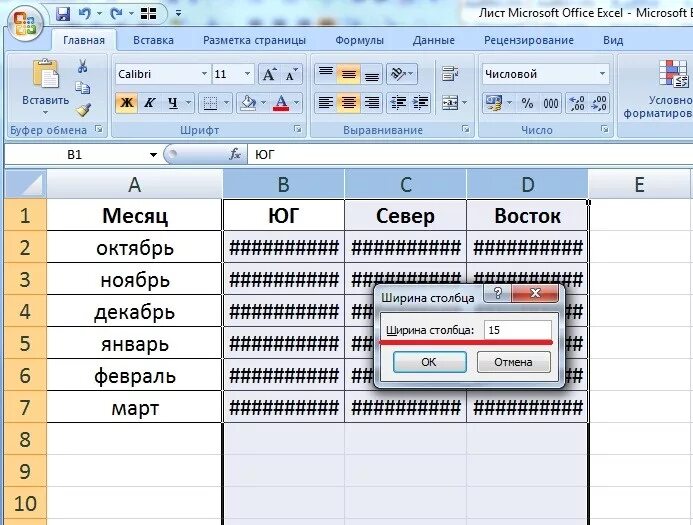The height and width of the screenshot is (525, 693).
Task: Increase font size with the large A icon
Action: [269, 74]
